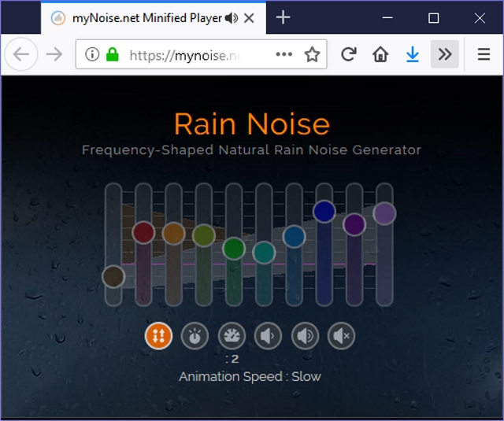This screenshot has width=504, height=421.
Task: Click the mynoise URL in address bar
Action: click(x=185, y=56)
